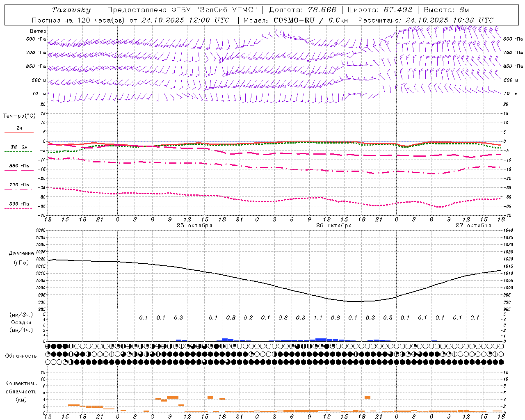
Task: Select the Конвективн. label
Action: (x=21, y=383)
